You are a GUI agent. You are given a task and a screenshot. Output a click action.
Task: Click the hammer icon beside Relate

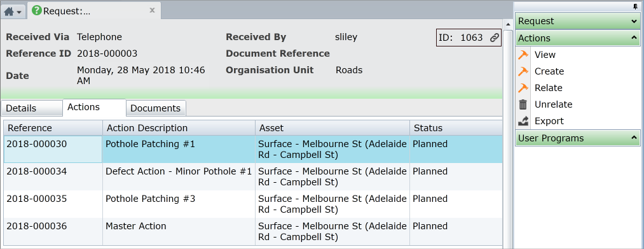[x=523, y=88]
